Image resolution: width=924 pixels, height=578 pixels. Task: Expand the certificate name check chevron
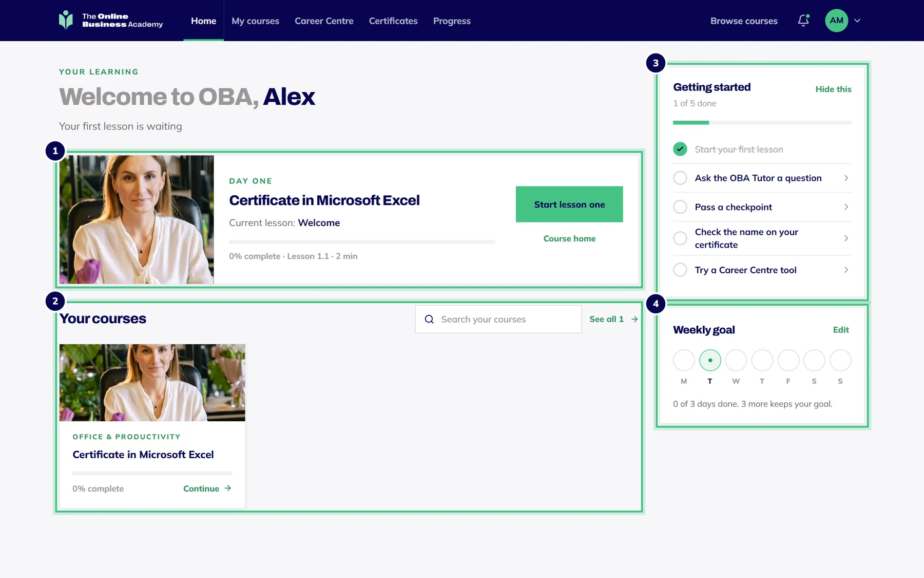pyautogui.click(x=846, y=238)
